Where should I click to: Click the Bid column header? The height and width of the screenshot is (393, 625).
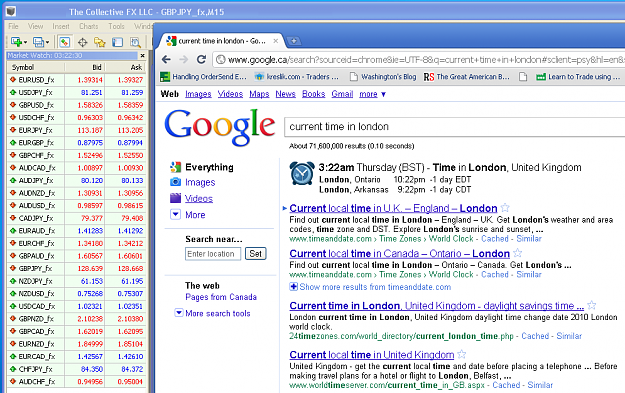(x=85, y=67)
